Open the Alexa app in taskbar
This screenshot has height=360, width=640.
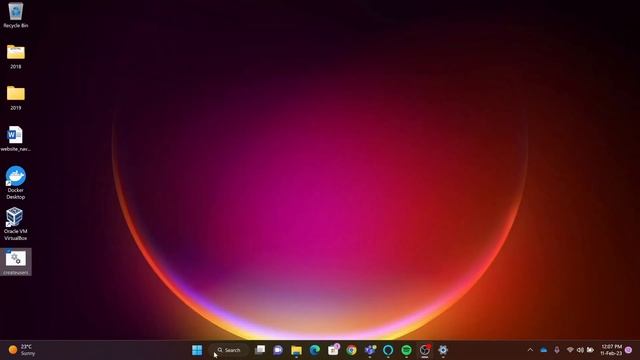388,350
